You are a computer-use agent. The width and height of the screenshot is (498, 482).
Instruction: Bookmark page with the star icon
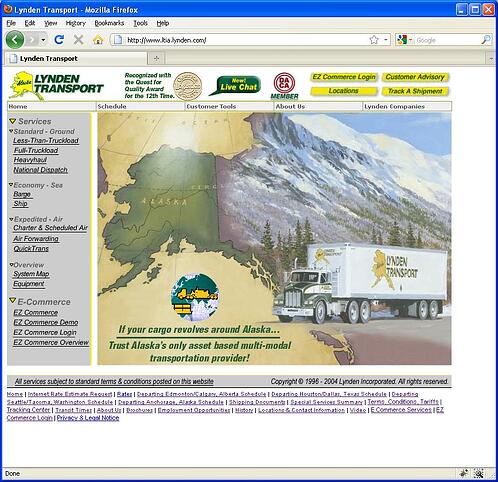pyautogui.click(x=374, y=40)
